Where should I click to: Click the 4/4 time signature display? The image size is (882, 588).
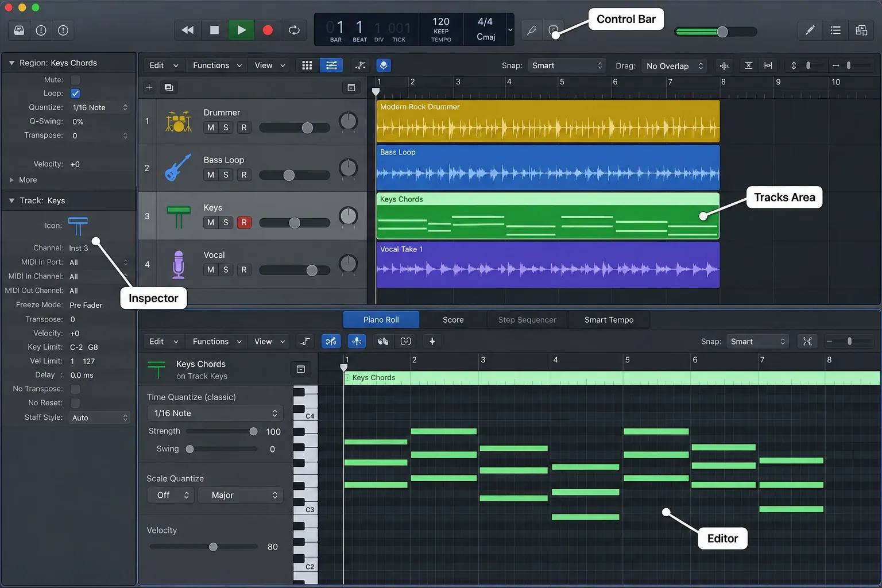click(485, 22)
